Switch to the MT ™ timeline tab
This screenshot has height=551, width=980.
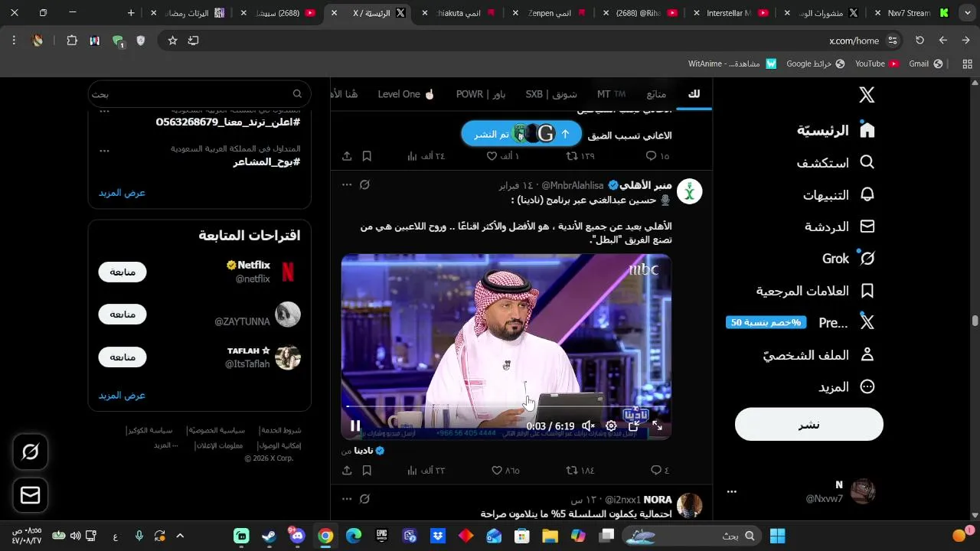pos(611,94)
